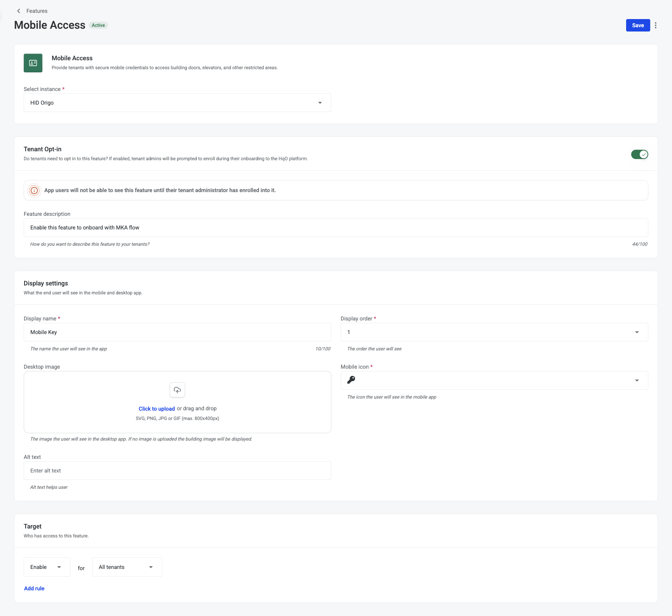Click the Active status badge
Screen dimensions: 672x616
click(x=98, y=25)
